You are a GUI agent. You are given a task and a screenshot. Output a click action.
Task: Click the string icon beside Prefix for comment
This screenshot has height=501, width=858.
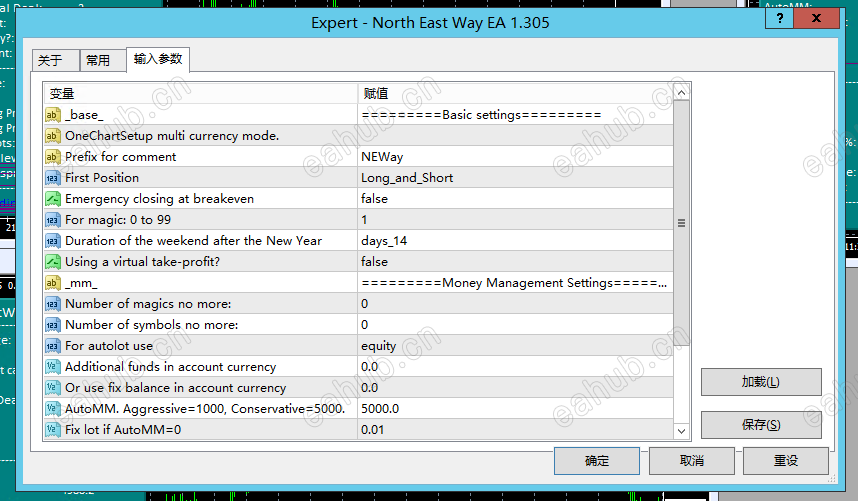pyautogui.click(x=53, y=157)
